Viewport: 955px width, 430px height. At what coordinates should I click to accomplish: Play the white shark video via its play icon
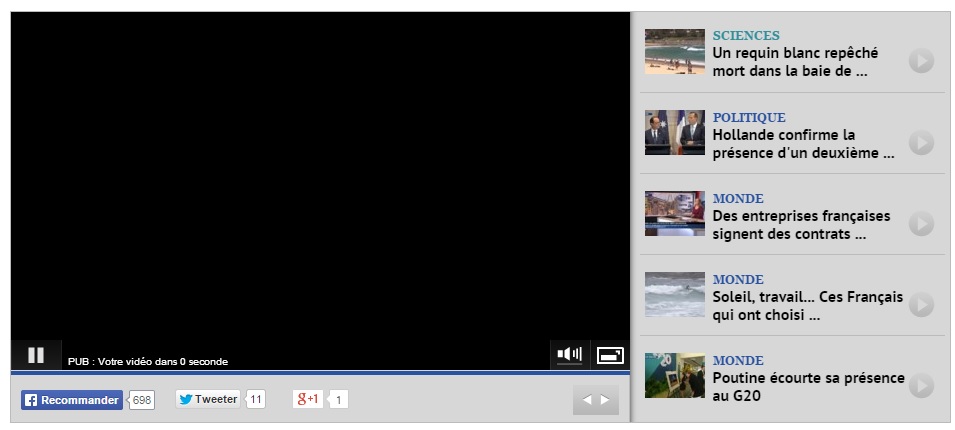click(x=922, y=61)
